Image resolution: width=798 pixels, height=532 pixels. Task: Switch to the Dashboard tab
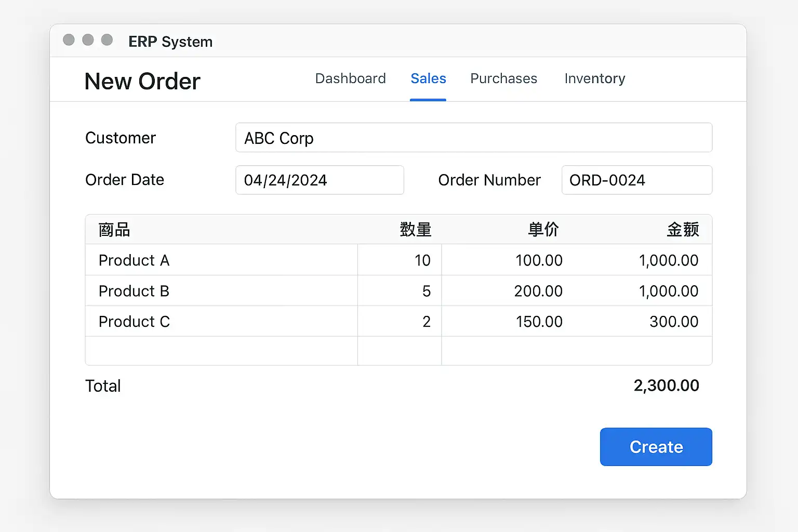tap(350, 78)
